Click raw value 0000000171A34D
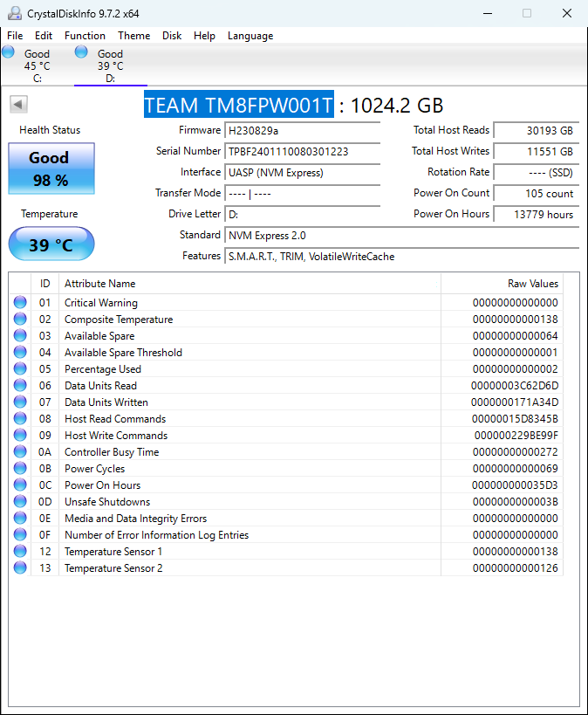The image size is (588, 715). [x=515, y=402]
